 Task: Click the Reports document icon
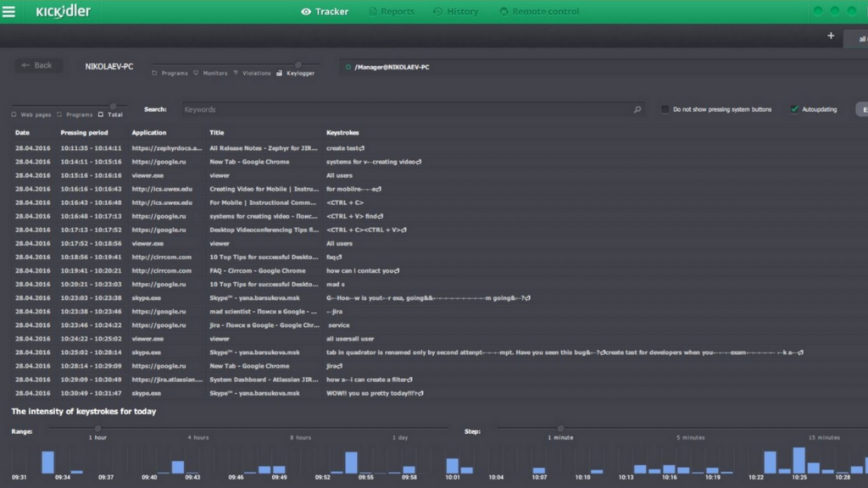[x=373, y=12]
